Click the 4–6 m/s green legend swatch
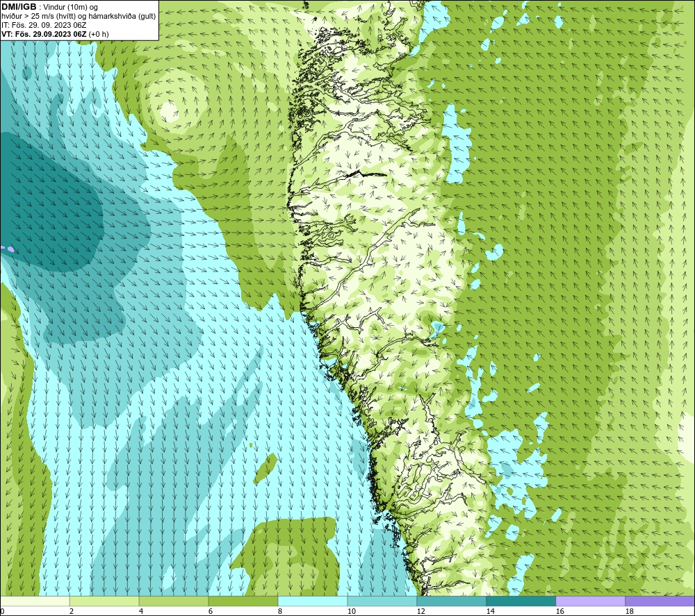This screenshot has height=616, width=695. (x=174, y=601)
